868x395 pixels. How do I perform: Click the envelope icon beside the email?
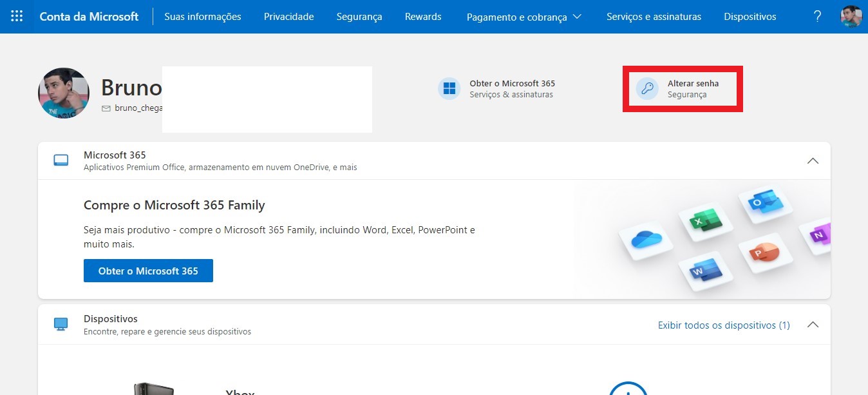pos(106,108)
